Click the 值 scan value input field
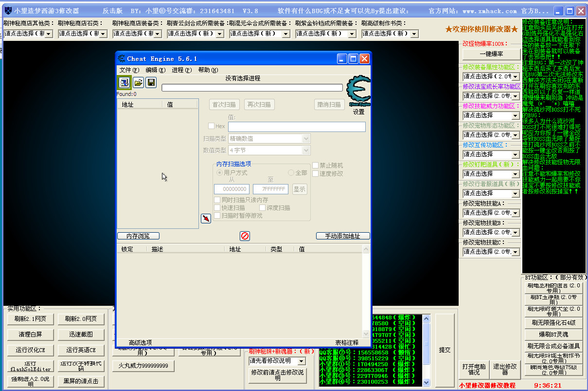 297,127
